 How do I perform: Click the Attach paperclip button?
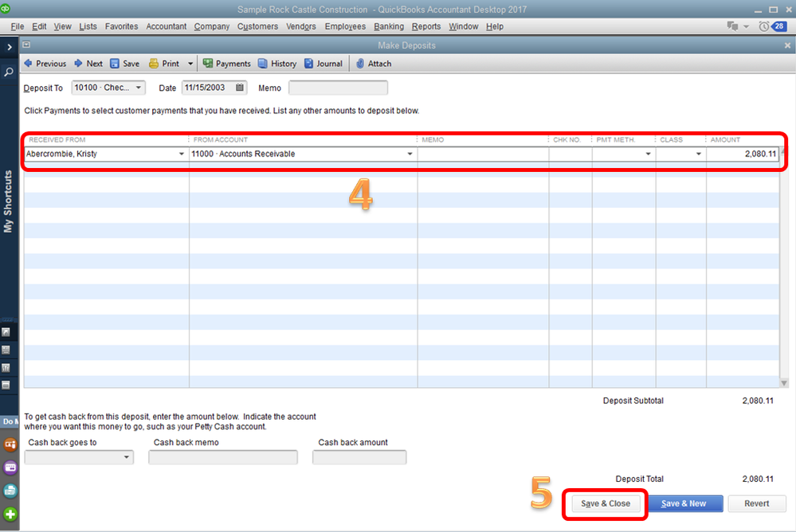374,64
